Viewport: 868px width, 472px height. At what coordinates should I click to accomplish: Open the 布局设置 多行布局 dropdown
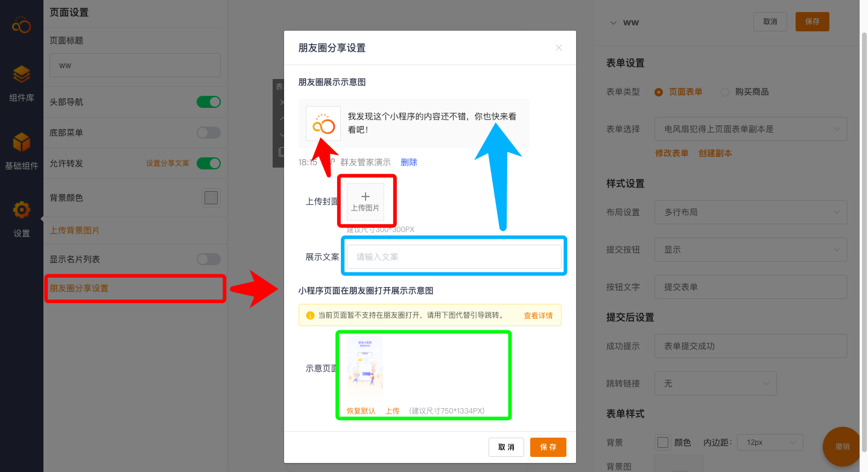click(750, 212)
